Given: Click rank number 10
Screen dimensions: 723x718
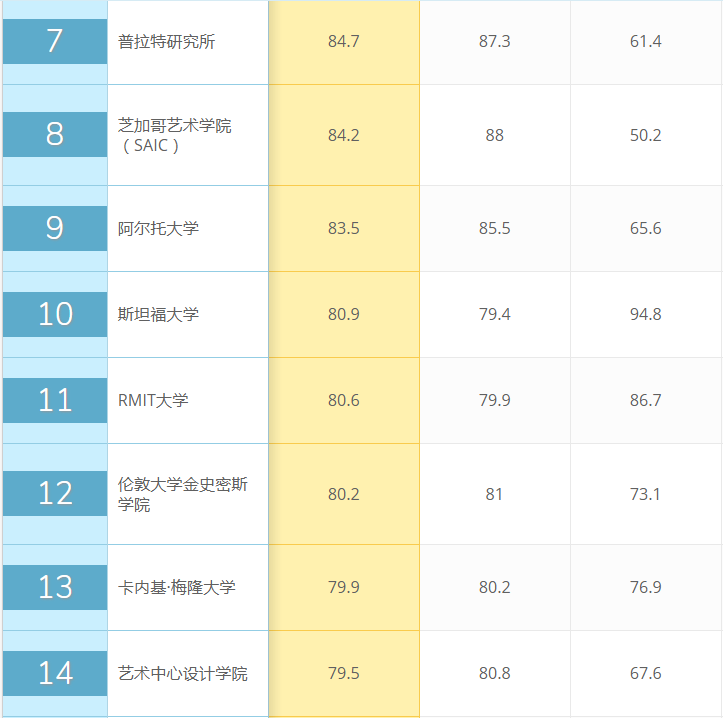Looking at the screenshot, I should pos(55,314).
